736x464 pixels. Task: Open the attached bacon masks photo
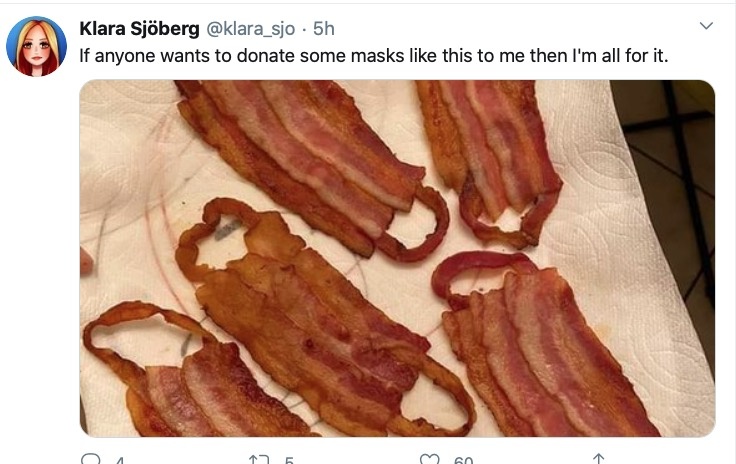397,258
